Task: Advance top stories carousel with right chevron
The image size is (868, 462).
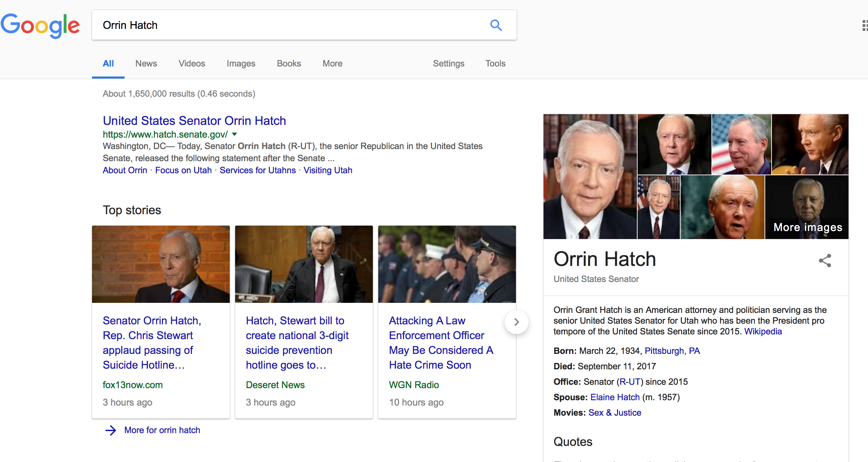Action: click(516, 322)
